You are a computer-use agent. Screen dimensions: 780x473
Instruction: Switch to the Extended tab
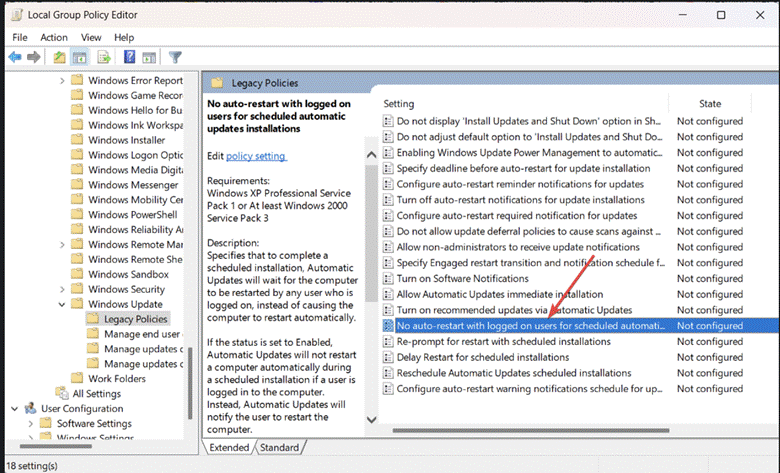[229, 447]
